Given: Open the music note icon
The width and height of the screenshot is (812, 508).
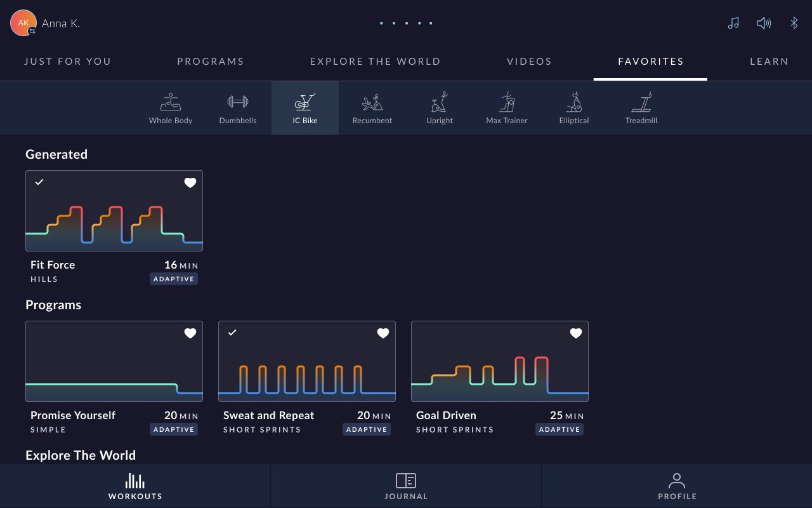Looking at the screenshot, I should coord(733,23).
